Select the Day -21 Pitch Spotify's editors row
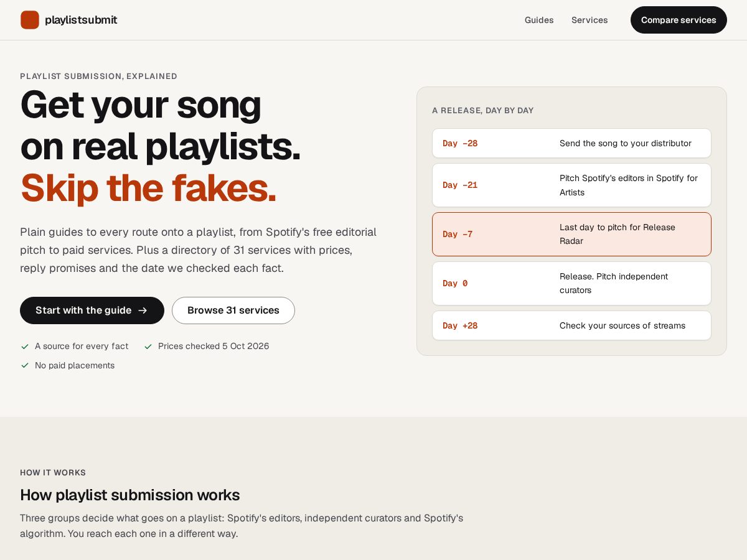747x560 pixels. [571, 185]
